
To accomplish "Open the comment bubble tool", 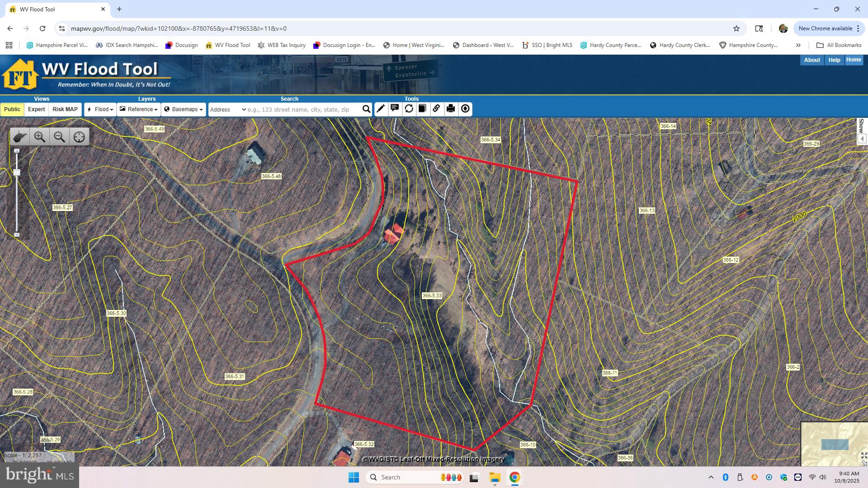I will (x=395, y=109).
